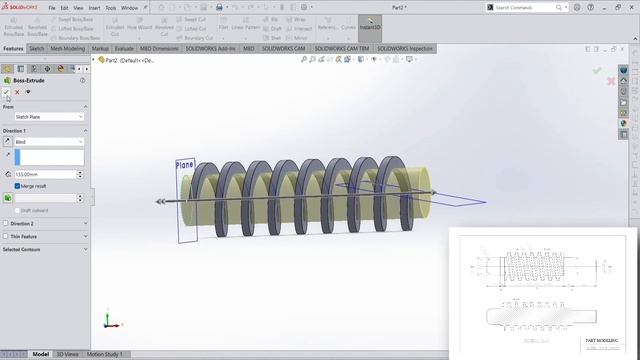
Task: Collapse the Direction 1 section chevron
Action: coord(85,131)
